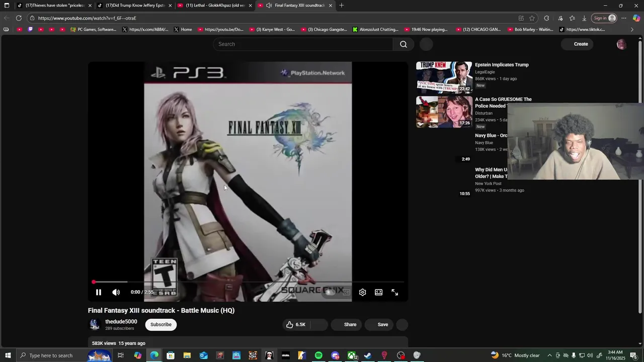Screen dimensions: 644x362
Task: Click the Share button below the video
Action: click(346, 325)
